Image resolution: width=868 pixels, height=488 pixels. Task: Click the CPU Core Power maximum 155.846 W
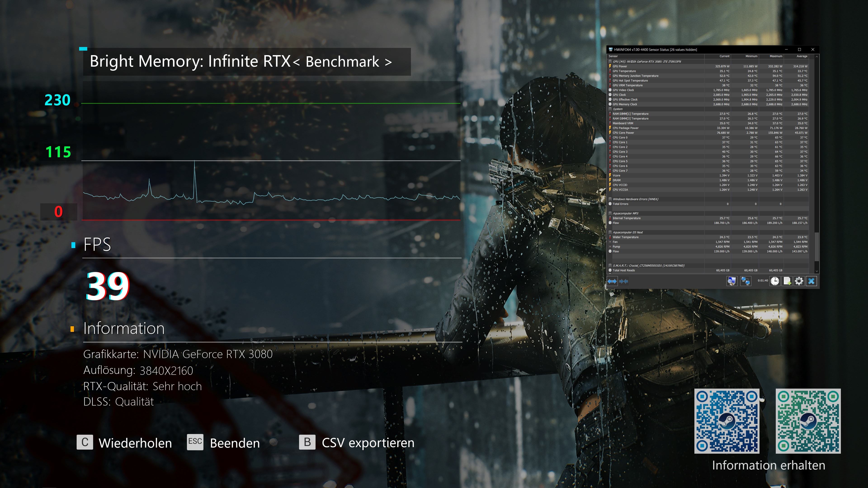tap(775, 133)
